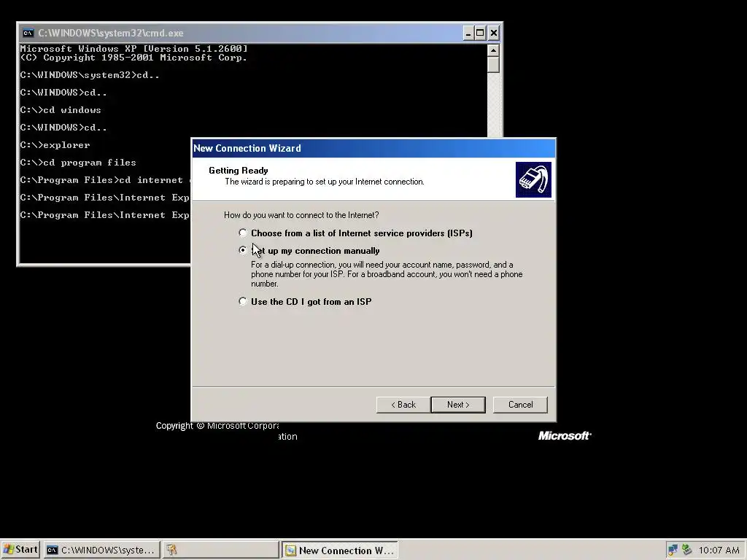Click the Windows flag on Start button
747x560 pixels.
click(8, 550)
